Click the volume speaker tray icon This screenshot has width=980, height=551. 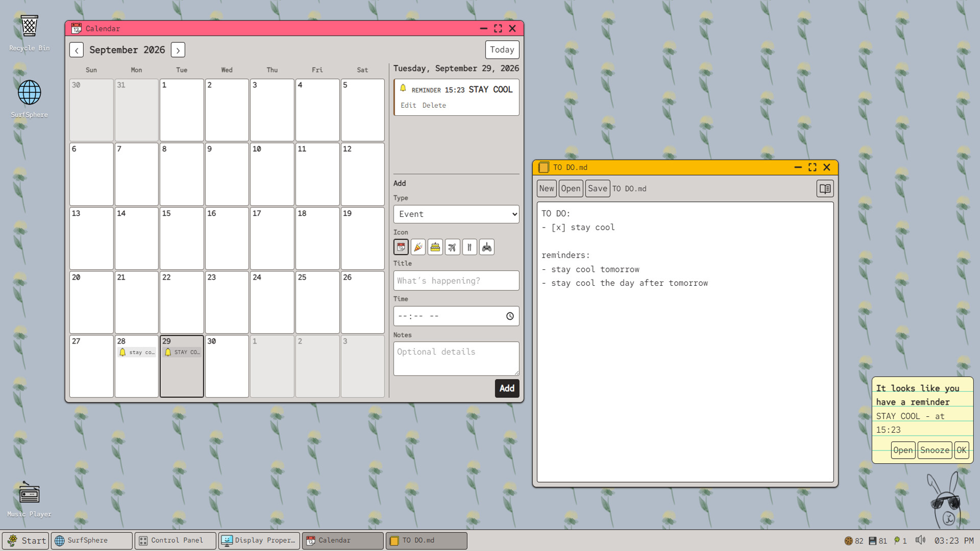[x=920, y=540]
